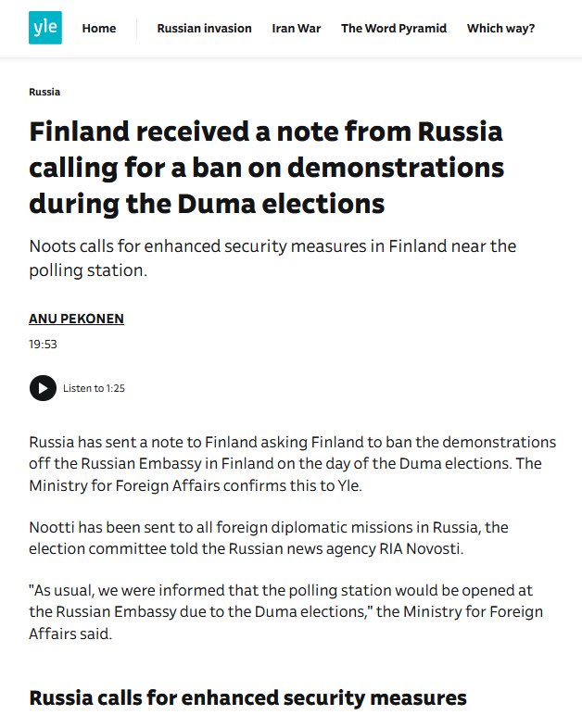
Task: Click the 19:53 publication timestamp
Action: (43, 344)
